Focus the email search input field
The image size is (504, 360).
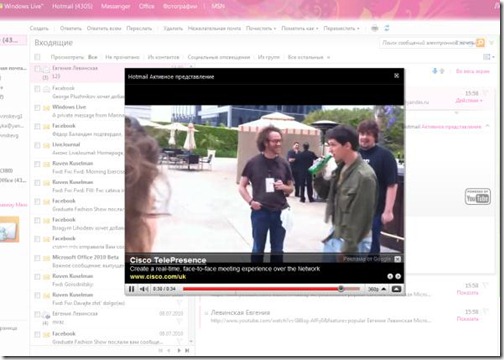pos(427,43)
